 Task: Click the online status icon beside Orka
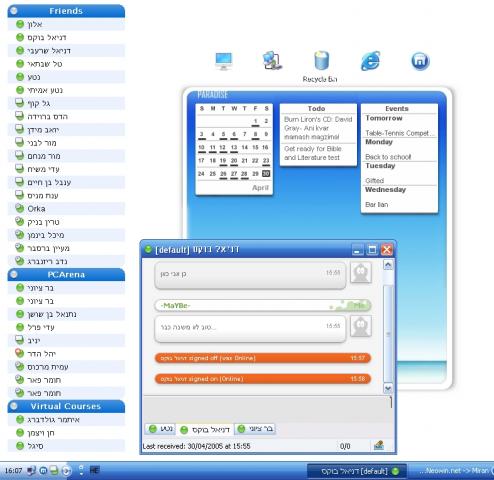[20, 208]
